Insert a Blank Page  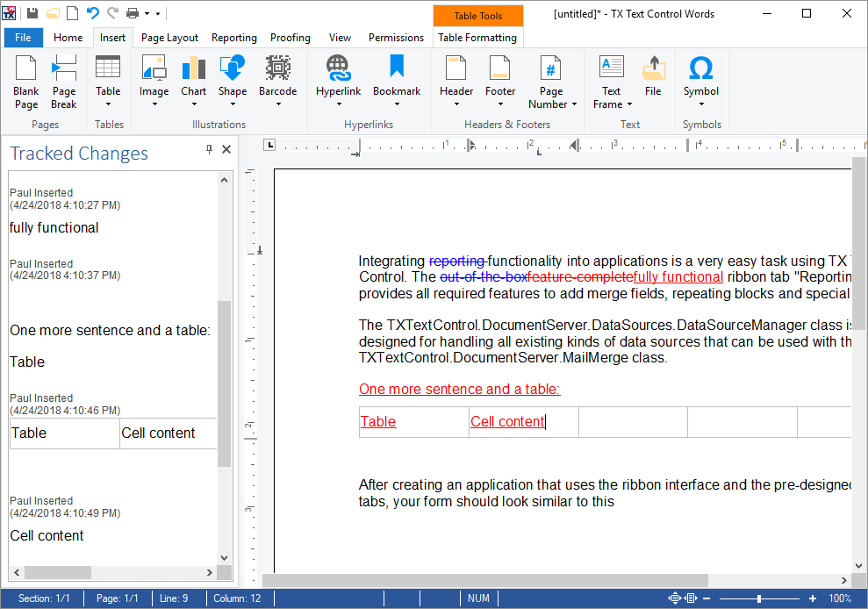[26, 82]
